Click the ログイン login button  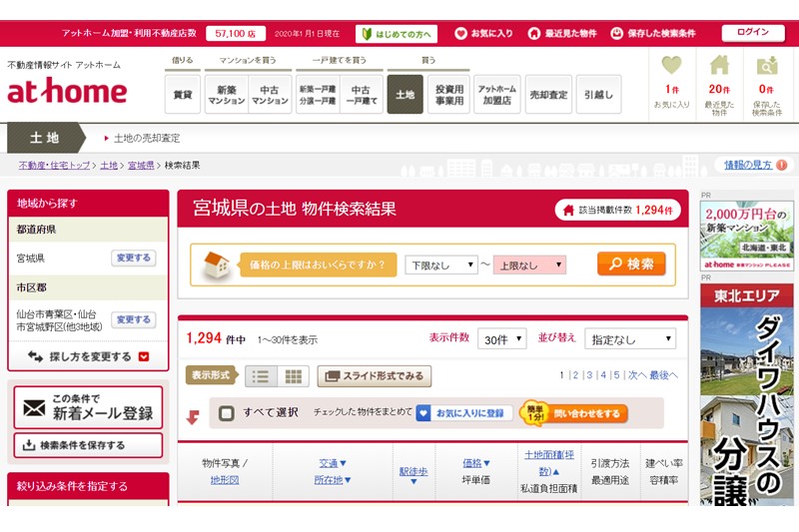point(752,32)
